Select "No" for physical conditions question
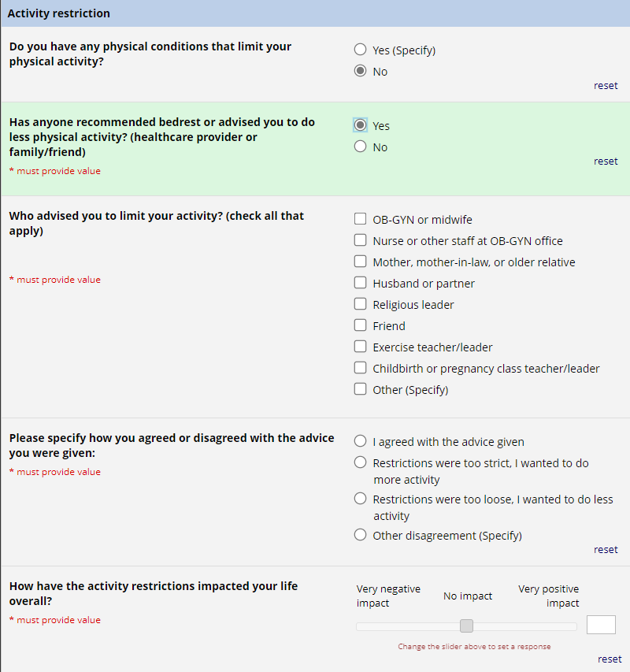Screen dimensions: 630x672 (360, 70)
